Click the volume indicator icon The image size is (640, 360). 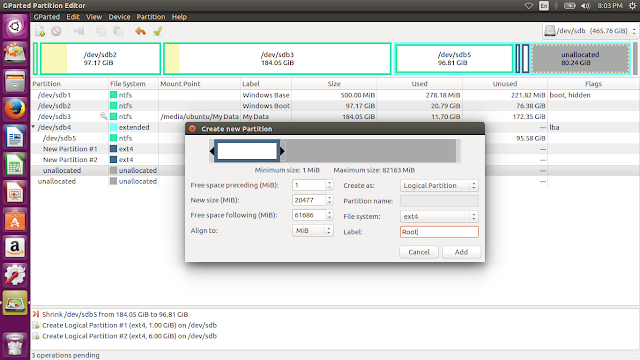tap(585, 6)
